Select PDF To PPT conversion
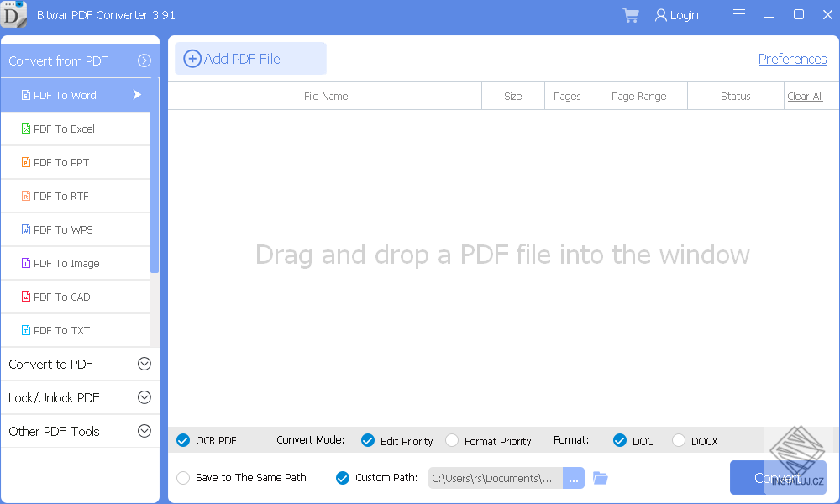The image size is (840, 504). click(x=76, y=162)
